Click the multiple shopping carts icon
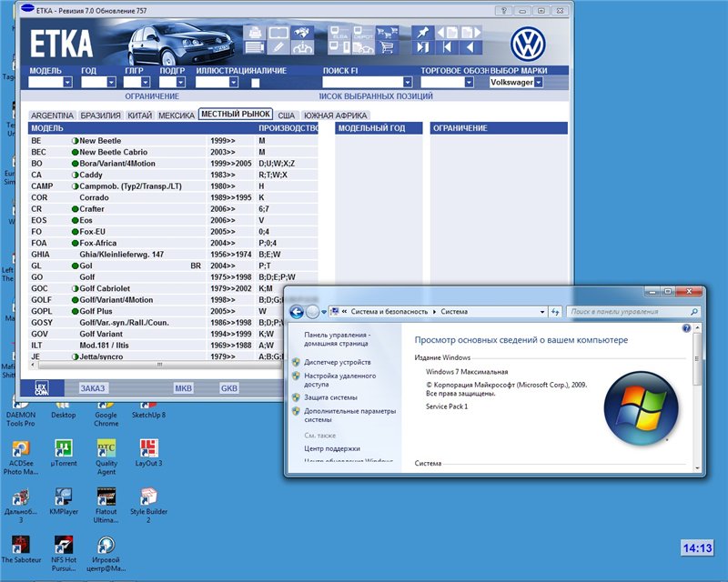The width and height of the screenshot is (728, 582). [388, 33]
